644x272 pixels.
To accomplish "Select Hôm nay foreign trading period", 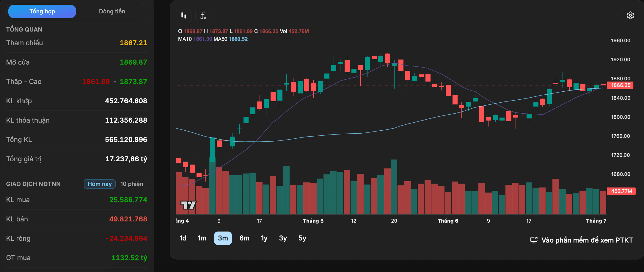I will [x=100, y=184].
